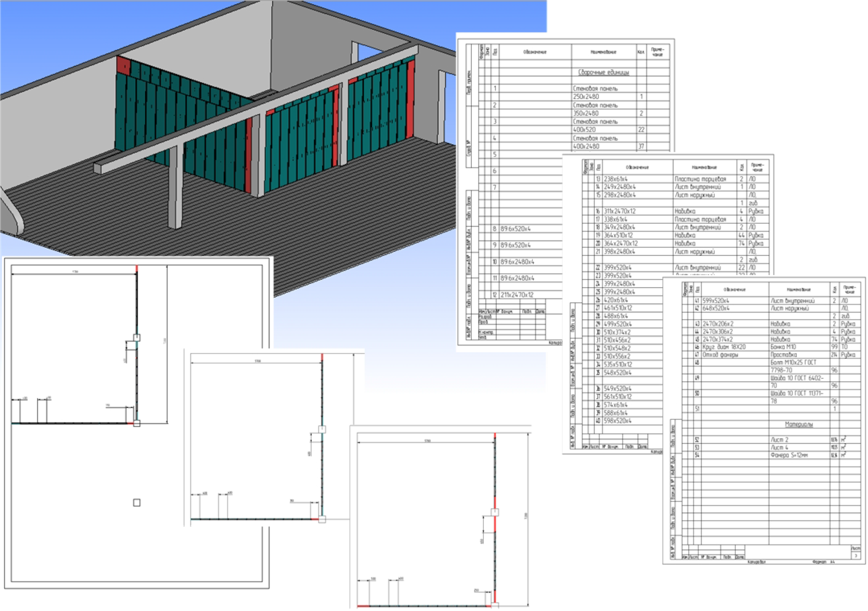868x611 pixels.
Task: Click the underlined 'Материалы' section heading
Action: [799, 424]
